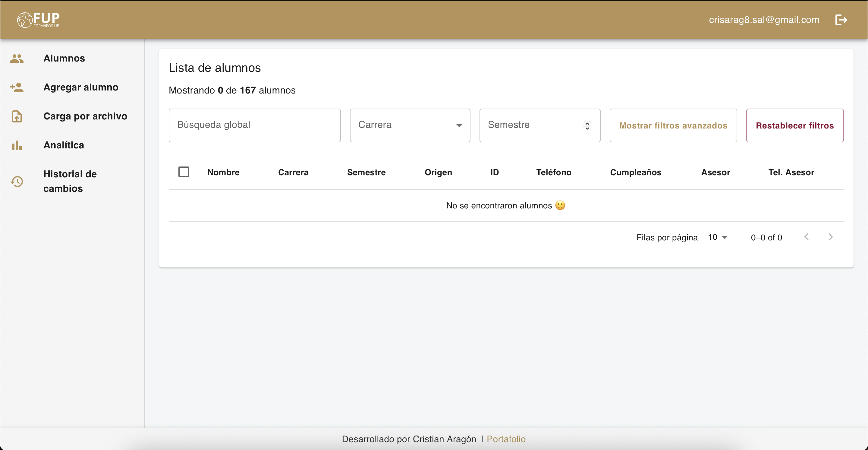Open the Agregar alumno menu item
This screenshot has height=450, width=868.
pos(72,87)
